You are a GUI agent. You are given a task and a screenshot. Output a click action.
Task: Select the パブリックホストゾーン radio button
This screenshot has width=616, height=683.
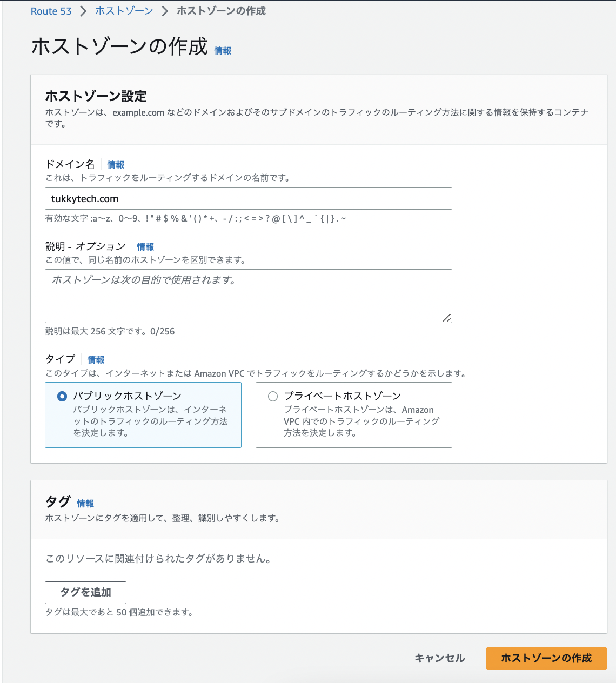coord(62,397)
